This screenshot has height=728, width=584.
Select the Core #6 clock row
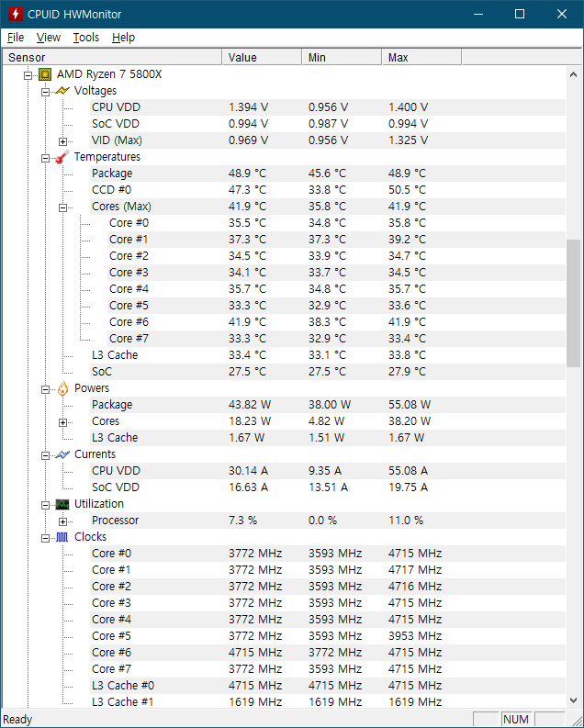point(328,653)
